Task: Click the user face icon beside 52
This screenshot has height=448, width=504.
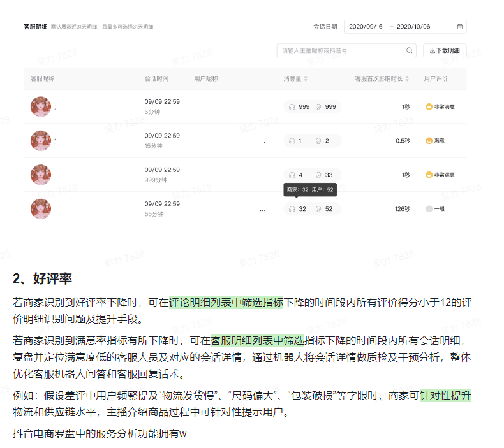Action: click(x=318, y=209)
